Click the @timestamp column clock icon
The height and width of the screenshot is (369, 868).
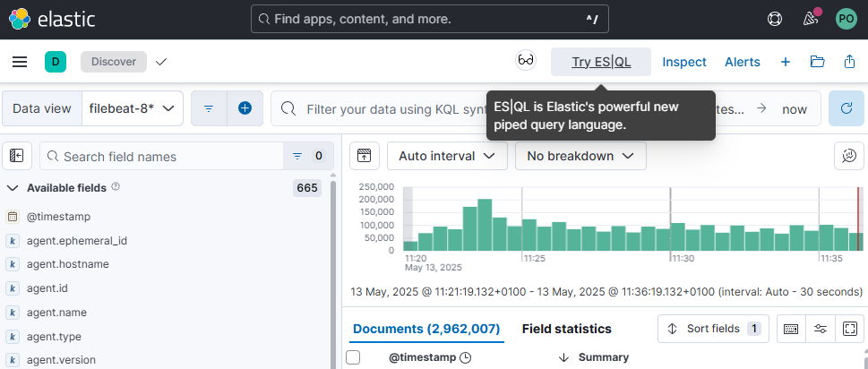(466, 358)
